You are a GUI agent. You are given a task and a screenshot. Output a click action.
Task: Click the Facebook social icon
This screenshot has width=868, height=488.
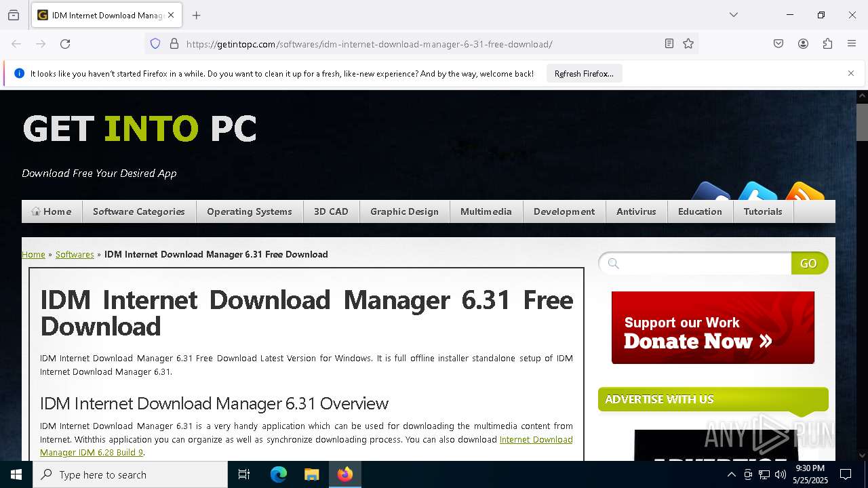click(x=711, y=191)
